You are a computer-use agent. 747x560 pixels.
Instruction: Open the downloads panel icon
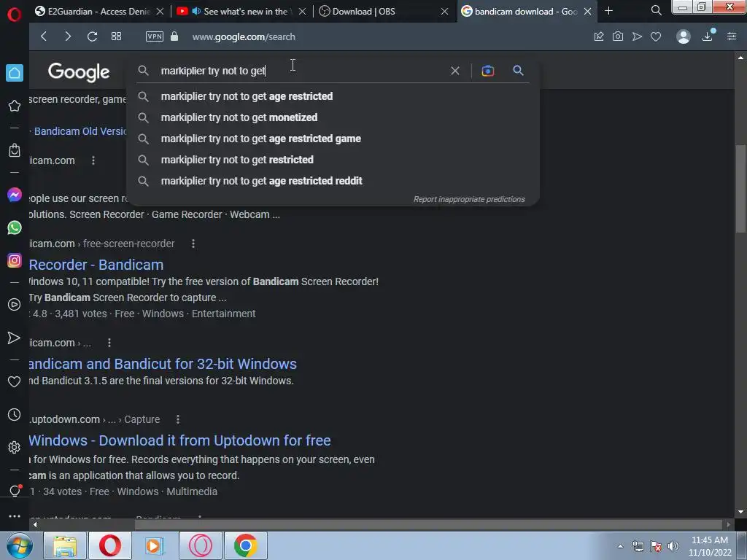(708, 36)
